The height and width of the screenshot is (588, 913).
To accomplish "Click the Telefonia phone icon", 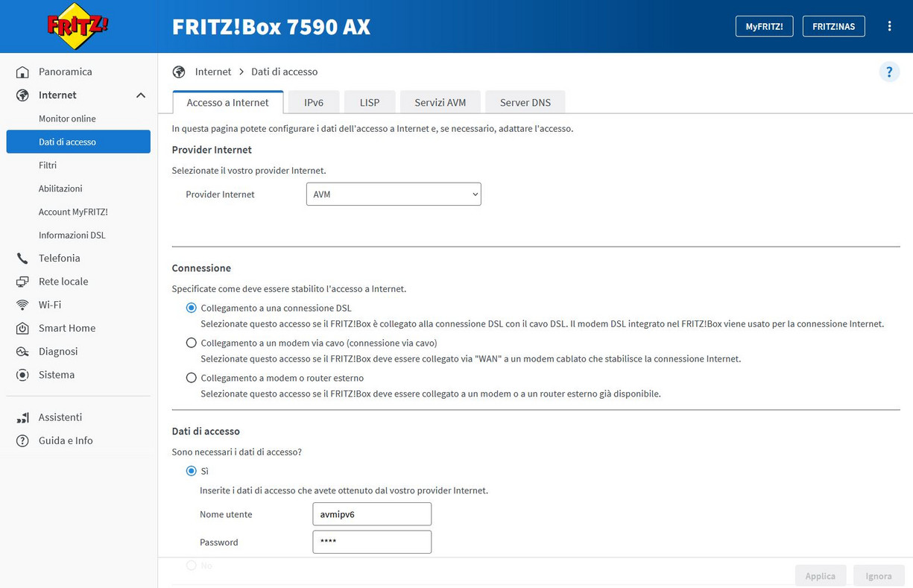I will click(x=23, y=259).
